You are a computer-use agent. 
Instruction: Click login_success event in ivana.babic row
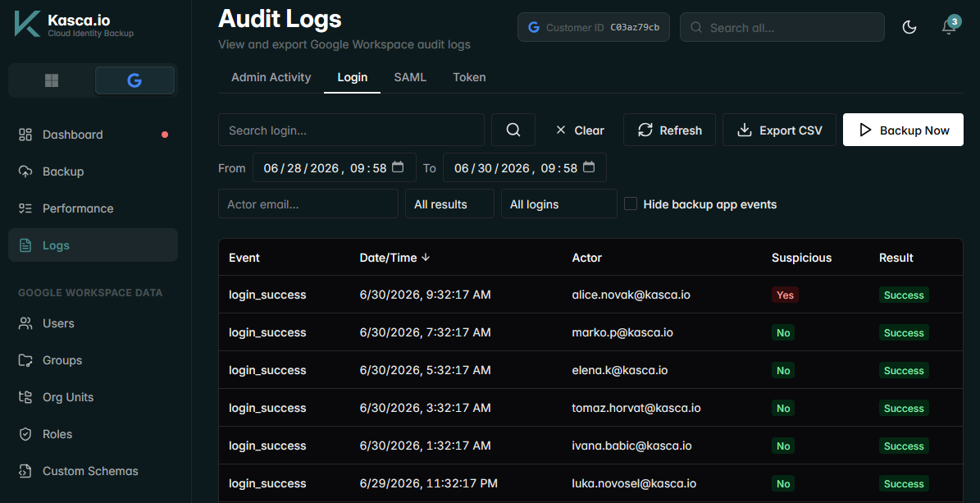coord(267,446)
